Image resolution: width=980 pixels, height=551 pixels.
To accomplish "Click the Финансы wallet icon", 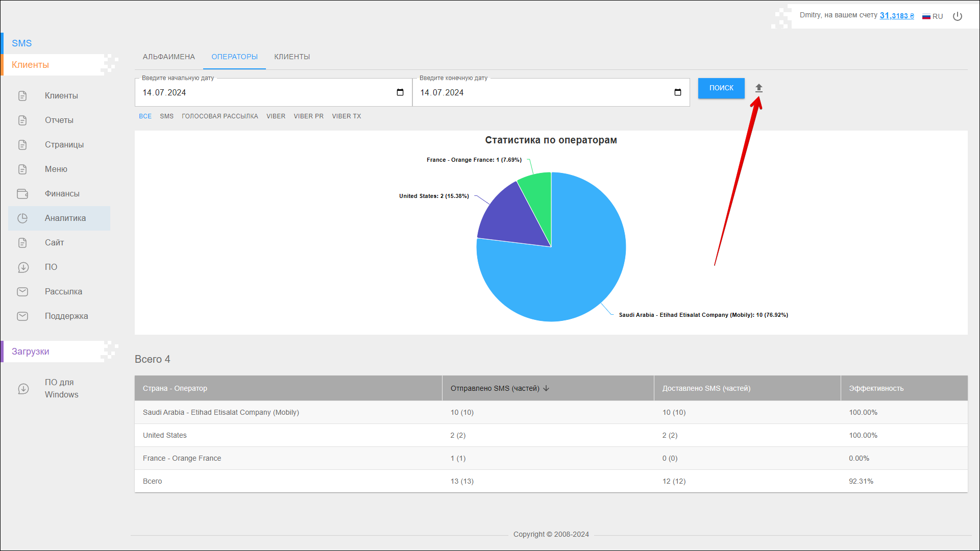I will click(x=22, y=194).
